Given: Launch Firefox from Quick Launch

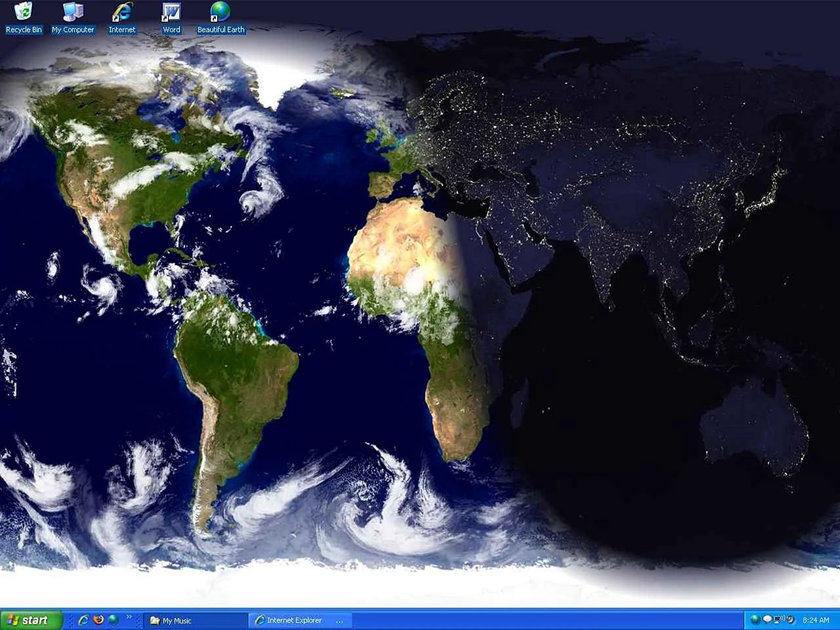Looking at the screenshot, I should point(98,619).
